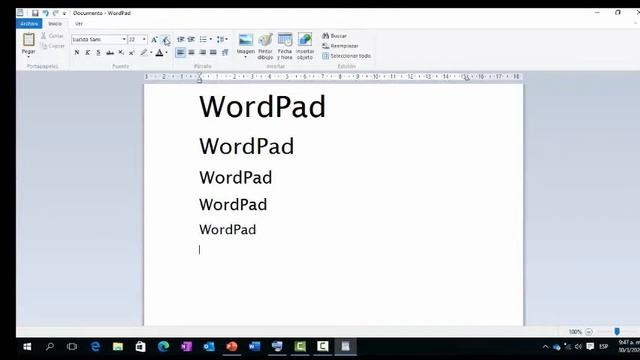Click the Cortar scissors button
The height and width of the screenshot is (360, 640).
[x=52, y=36]
